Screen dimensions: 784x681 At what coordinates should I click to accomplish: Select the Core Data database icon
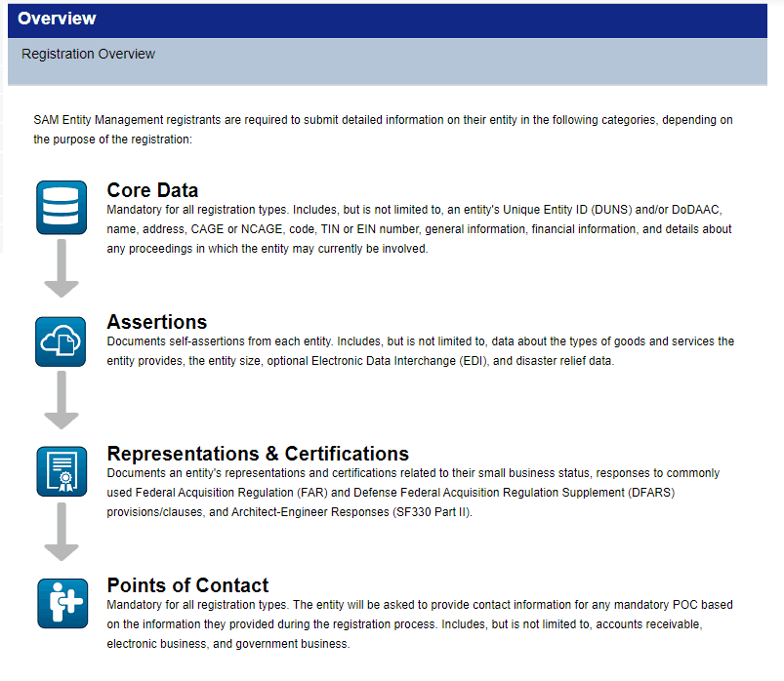click(62, 208)
